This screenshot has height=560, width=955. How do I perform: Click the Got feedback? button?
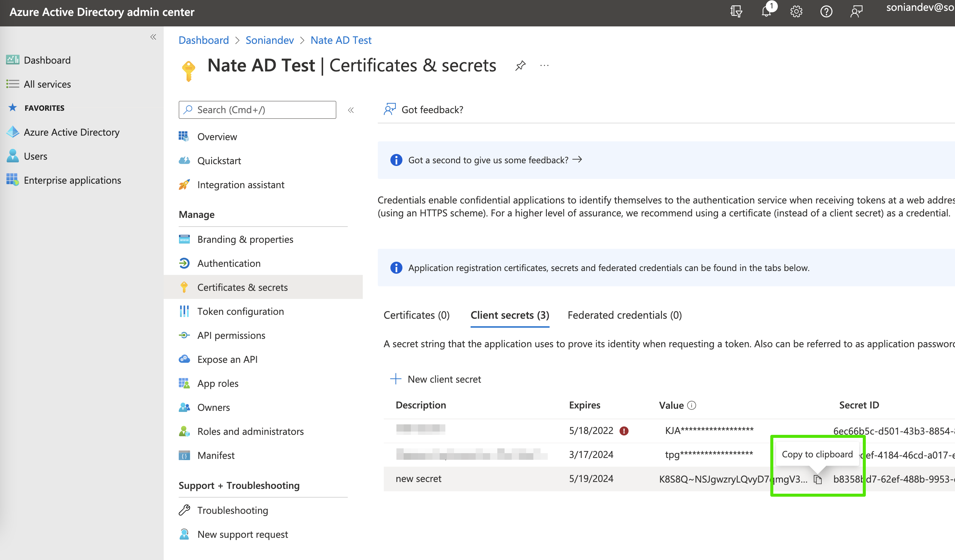(x=423, y=110)
